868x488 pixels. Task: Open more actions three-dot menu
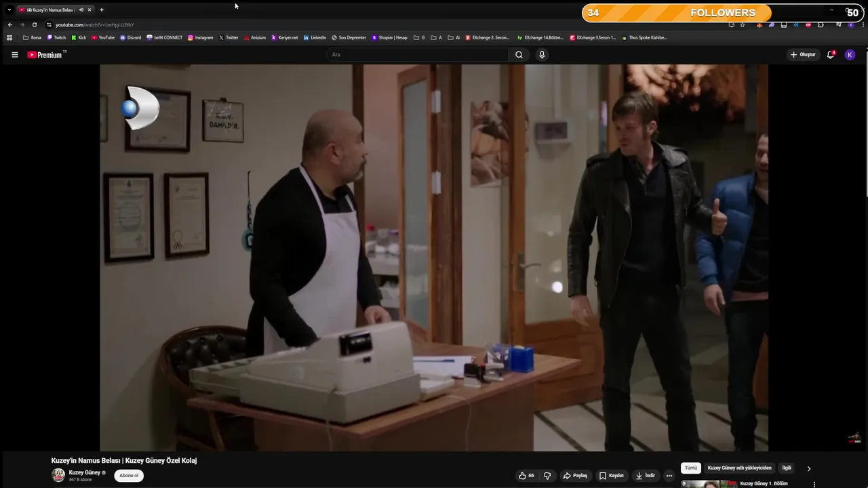pyautogui.click(x=669, y=476)
